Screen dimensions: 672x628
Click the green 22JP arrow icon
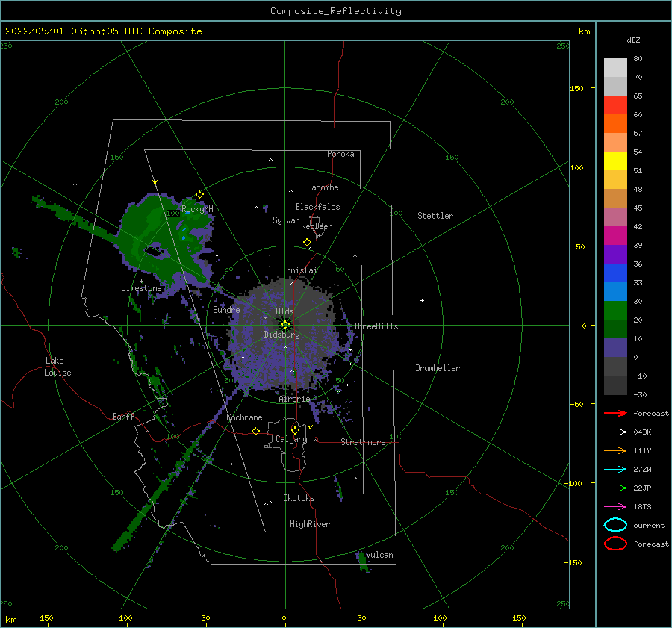click(x=615, y=488)
